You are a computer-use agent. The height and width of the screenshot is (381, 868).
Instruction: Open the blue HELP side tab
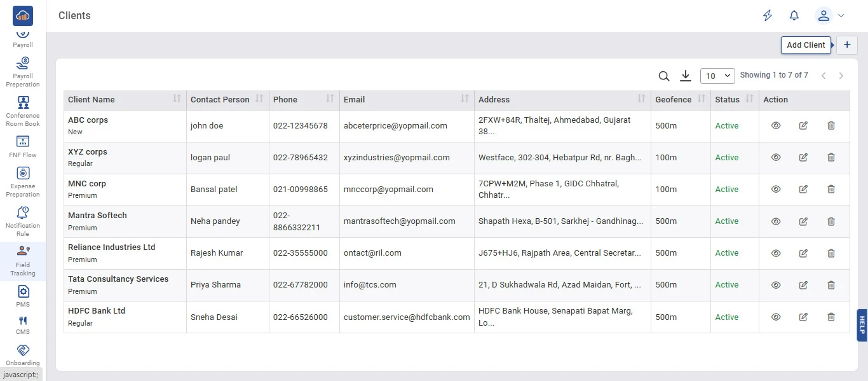click(862, 325)
